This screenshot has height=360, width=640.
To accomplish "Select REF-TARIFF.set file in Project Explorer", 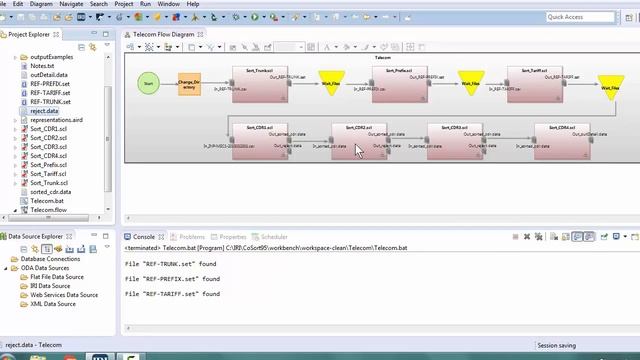I will 50,93.
